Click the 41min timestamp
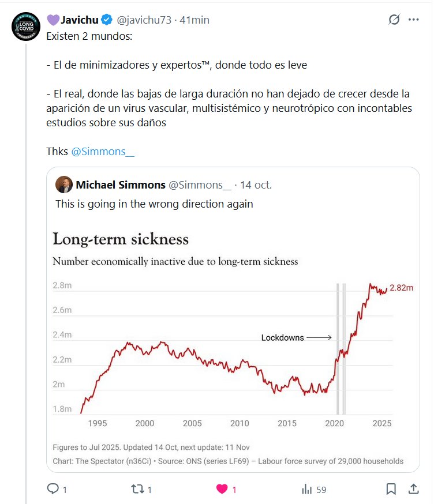 [194, 20]
